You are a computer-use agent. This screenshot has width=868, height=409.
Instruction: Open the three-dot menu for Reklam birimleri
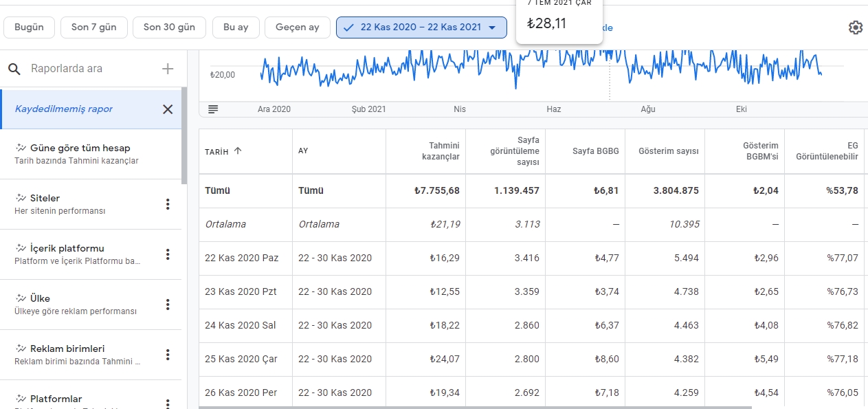[x=168, y=355]
